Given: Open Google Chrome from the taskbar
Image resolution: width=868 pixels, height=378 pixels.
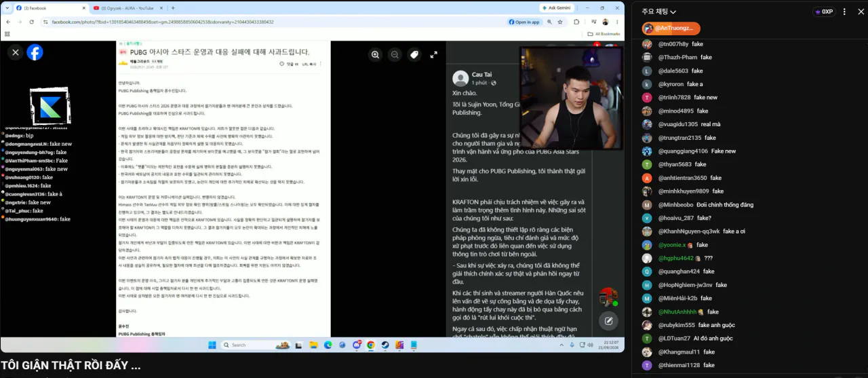Looking at the screenshot, I should 371,345.
